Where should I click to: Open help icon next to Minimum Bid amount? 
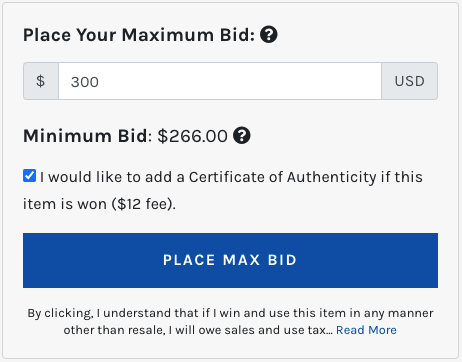point(242,136)
